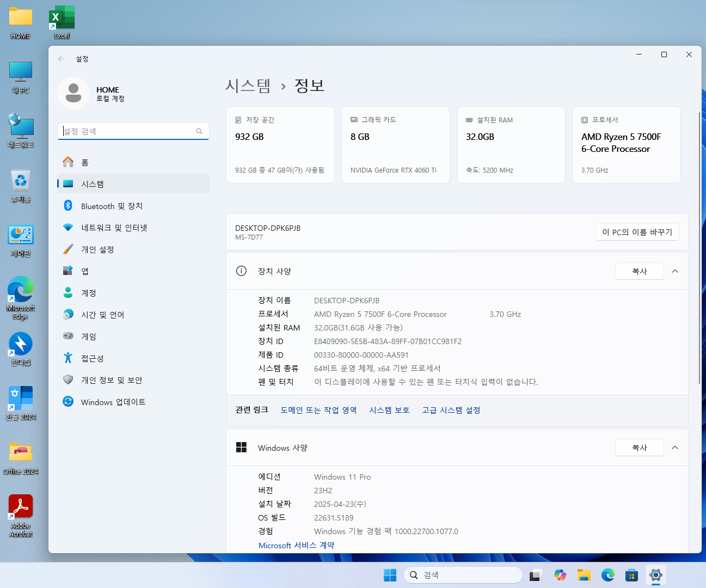The height and width of the screenshot is (588, 706).
Task: Open 개인 정보 및 보안 settings
Action: 133,380
